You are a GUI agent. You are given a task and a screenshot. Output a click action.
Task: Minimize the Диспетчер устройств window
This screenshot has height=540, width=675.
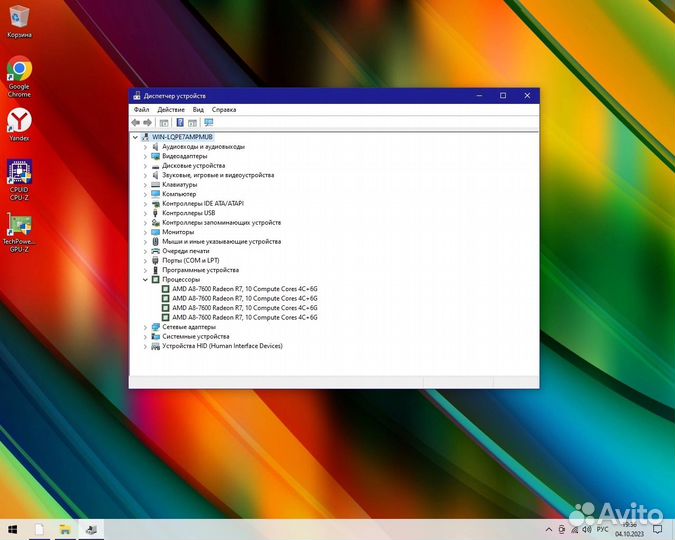[x=479, y=96]
